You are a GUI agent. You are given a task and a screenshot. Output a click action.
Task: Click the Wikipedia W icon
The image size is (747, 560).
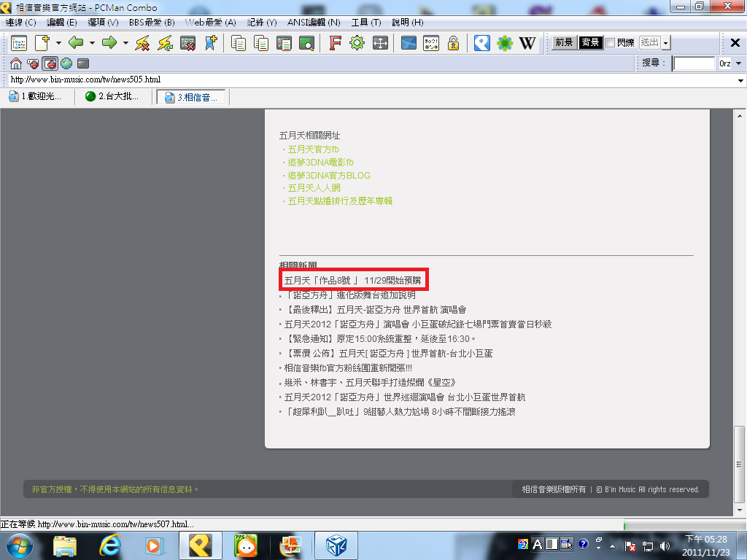point(527,43)
